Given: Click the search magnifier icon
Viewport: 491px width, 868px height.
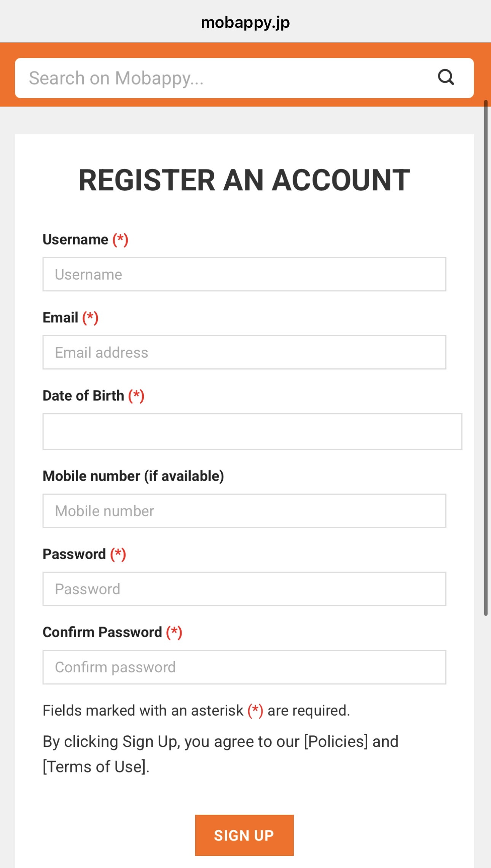Looking at the screenshot, I should click(x=446, y=77).
